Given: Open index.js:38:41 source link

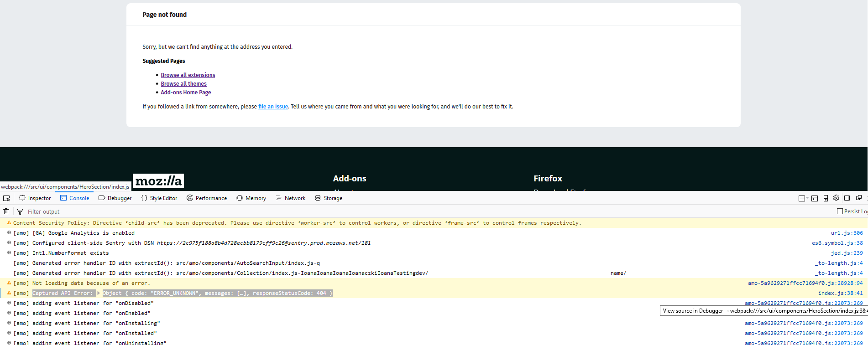Looking at the screenshot, I should (841, 293).
